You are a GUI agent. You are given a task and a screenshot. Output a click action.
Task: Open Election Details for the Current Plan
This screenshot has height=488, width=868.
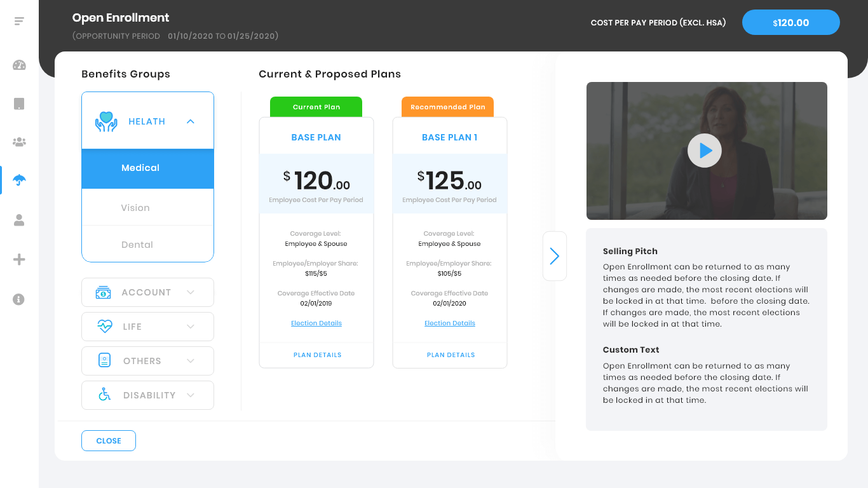click(316, 323)
